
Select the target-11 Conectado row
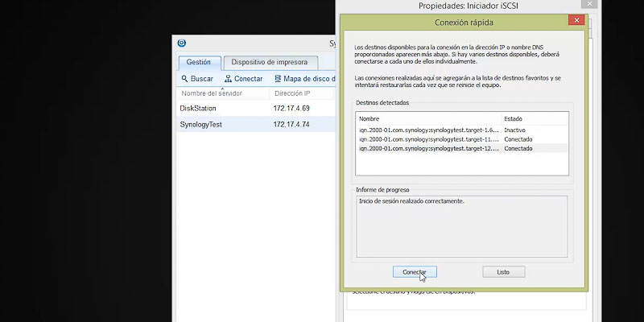(x=461, y=139)
